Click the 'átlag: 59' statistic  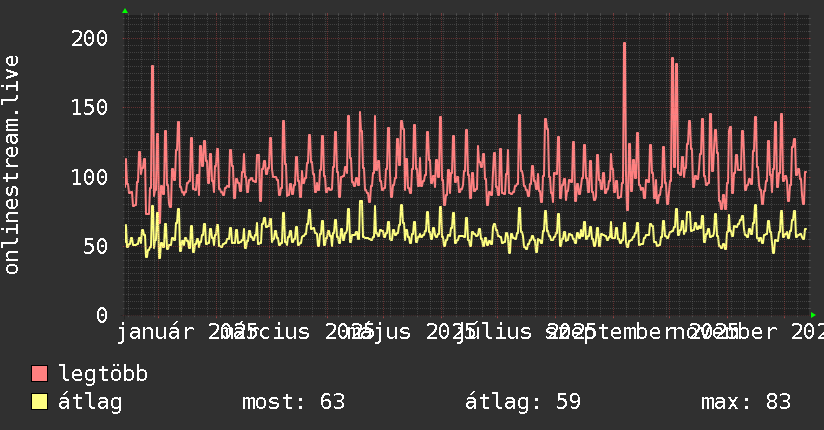pos(523,402)
